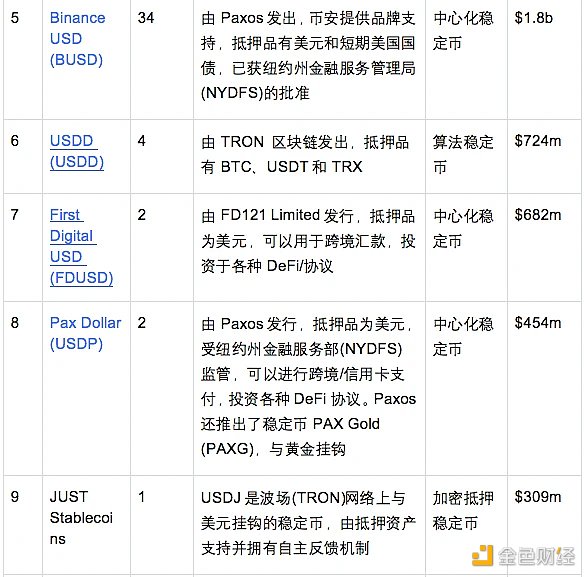Click the 算法稳定币 type cell
This screenshot has height=577, width=586.
(x=463, y=154)
